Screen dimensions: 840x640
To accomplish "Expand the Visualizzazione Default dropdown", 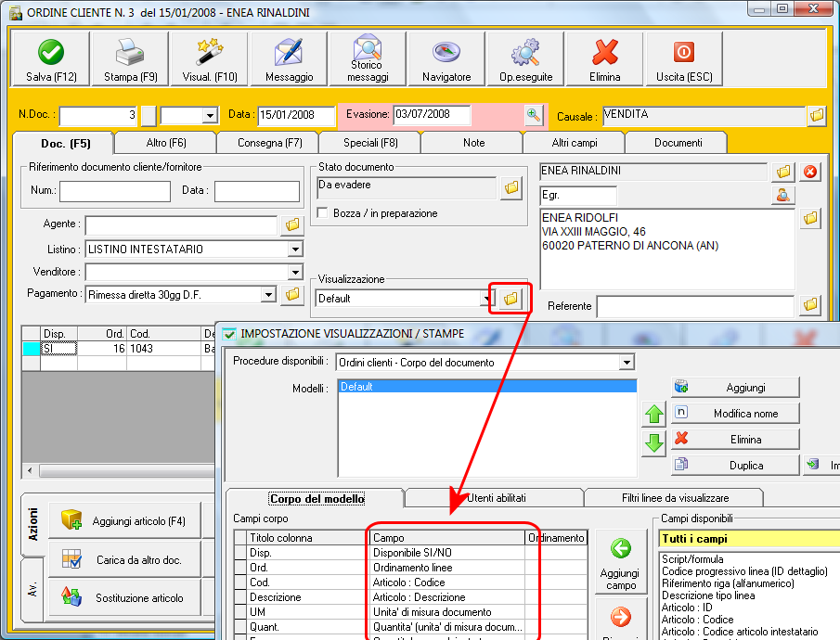I will coord(485,299).
